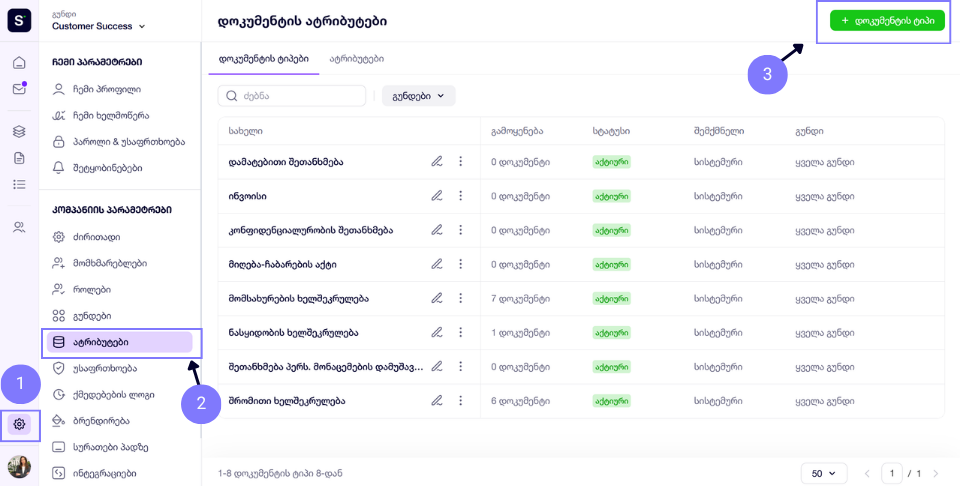Click the გუნდი column header
Screen dimensions: 960x486
pos(809,131)
